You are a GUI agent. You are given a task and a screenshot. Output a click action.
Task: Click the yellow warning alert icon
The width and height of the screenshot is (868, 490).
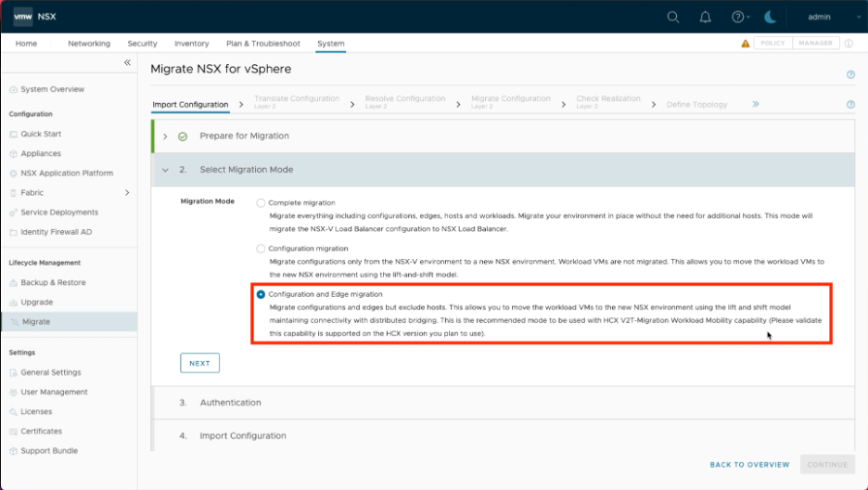point(746,44)
